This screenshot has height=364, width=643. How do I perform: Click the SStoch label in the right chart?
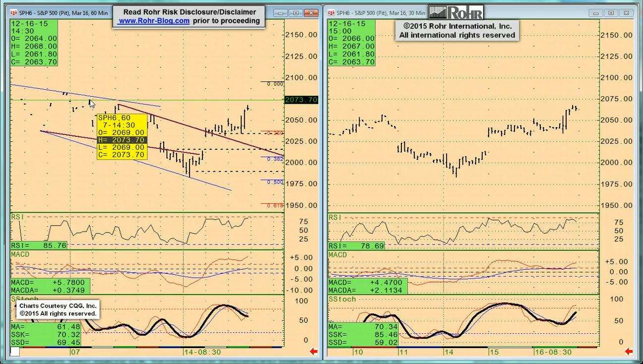coord(342,299)
